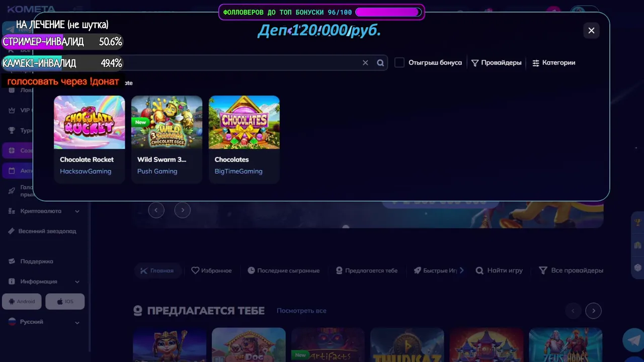Click the ПРЕДЛАГАЕТСЯ ТЕБЕ section heading

(x=206, y=311)
